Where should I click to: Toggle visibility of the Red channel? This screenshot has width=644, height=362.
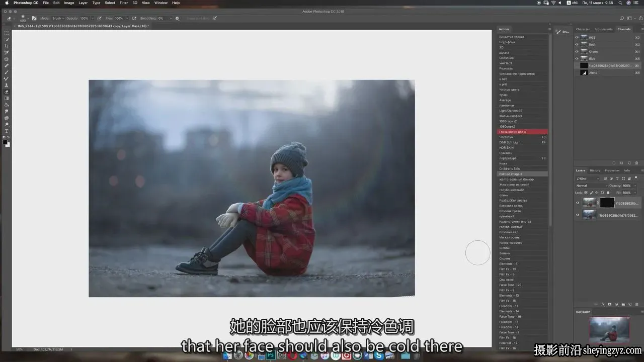[577, 44]
